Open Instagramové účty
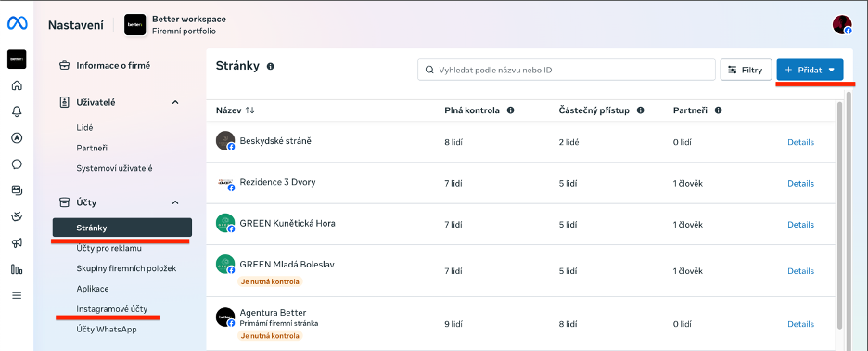The height and width of the screenshot is (351, 868). click(x=112, y=309)
